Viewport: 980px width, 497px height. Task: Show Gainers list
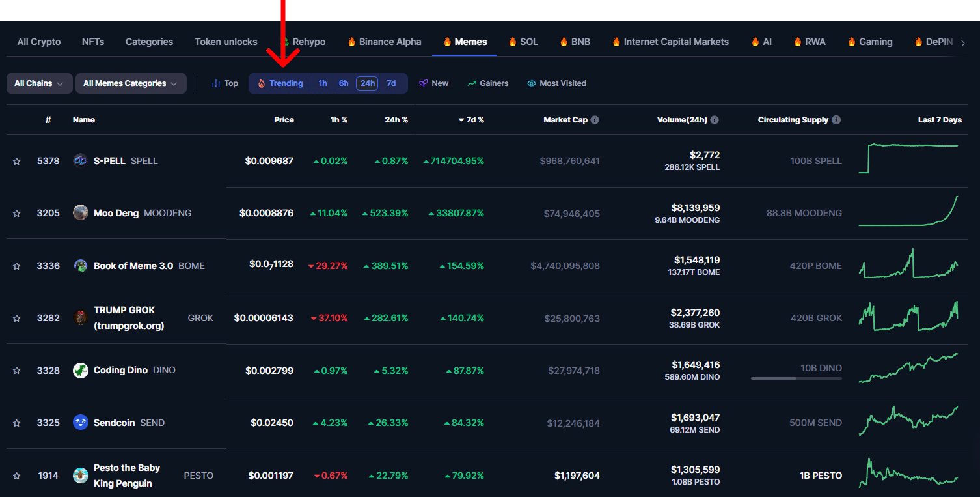click(x=488, y=83)
